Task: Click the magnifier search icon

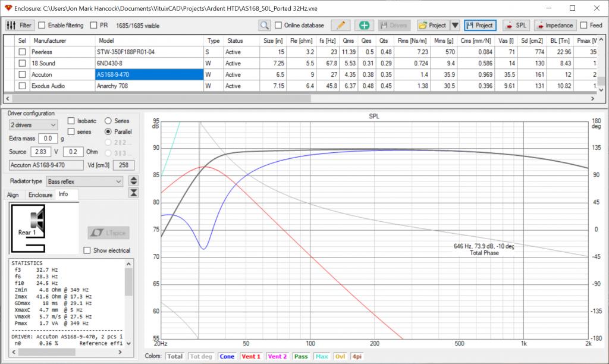Action: click(x=265, y=25)
